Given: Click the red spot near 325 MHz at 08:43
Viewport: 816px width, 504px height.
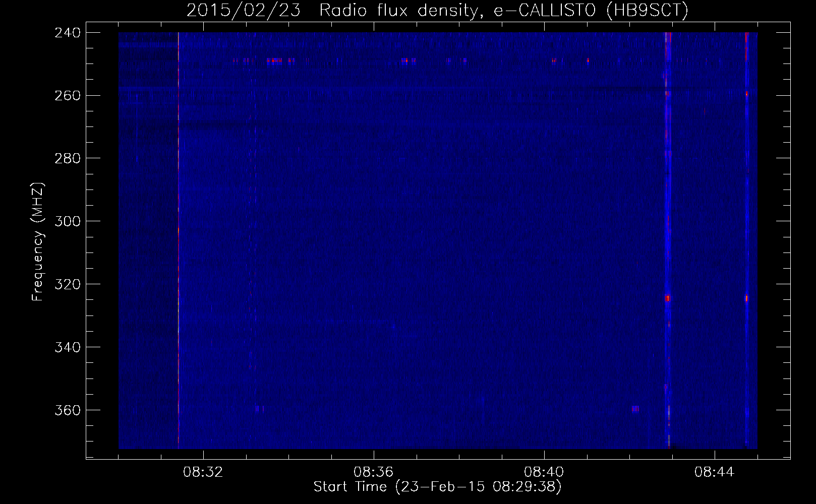Looking at the screenshot, I should point(667,298).
